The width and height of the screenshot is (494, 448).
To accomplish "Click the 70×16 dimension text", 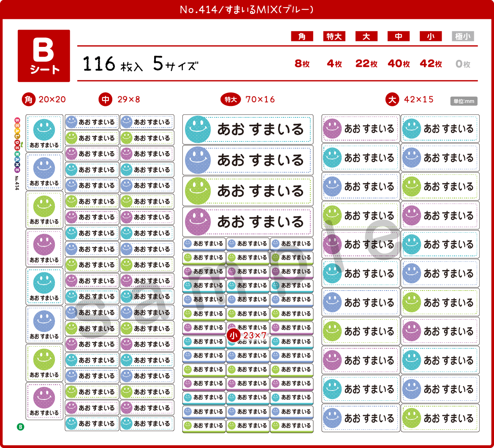I will [260, 100].
